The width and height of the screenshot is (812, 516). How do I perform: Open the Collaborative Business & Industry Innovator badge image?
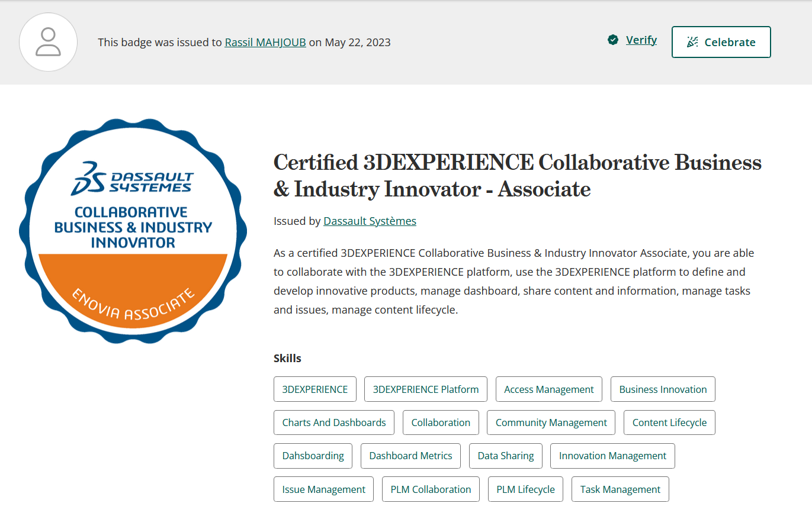pyautogui.click(x=133, y=231)
